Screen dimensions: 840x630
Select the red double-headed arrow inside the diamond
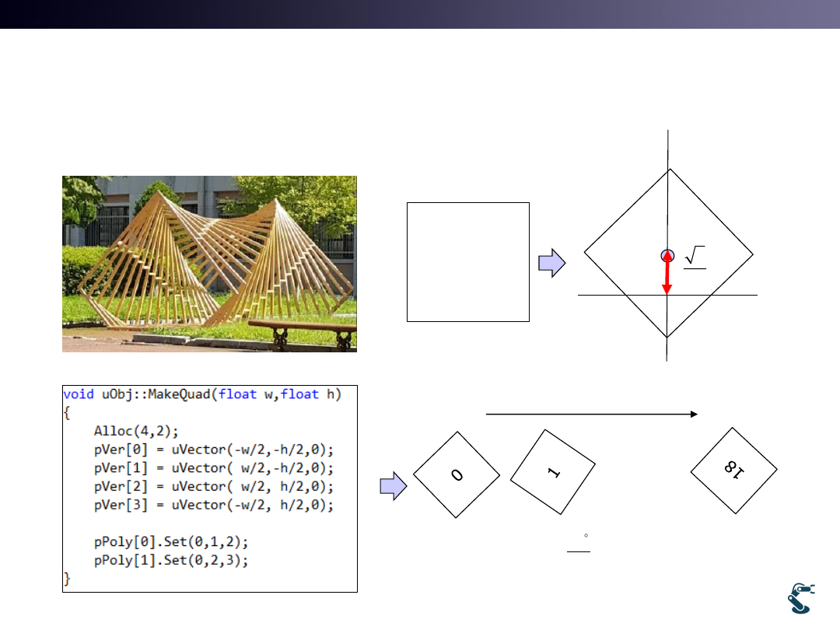coord(667,274)
